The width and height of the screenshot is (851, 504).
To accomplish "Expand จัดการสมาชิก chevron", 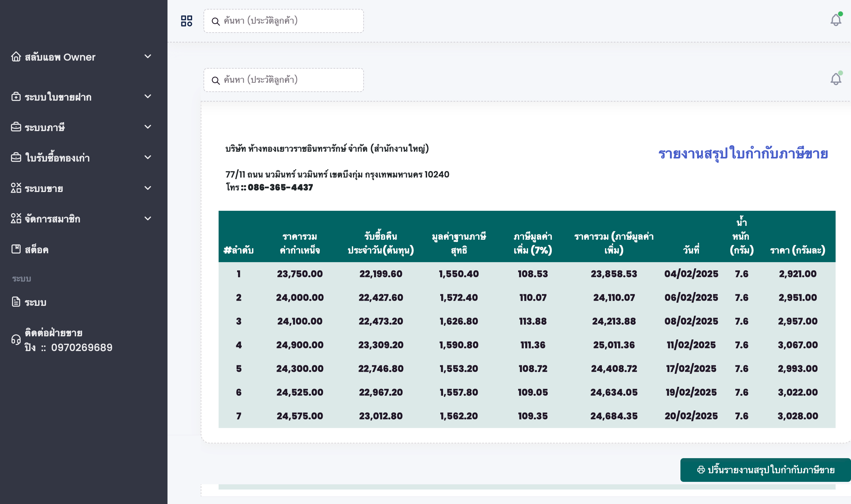I will coord(148,218).
